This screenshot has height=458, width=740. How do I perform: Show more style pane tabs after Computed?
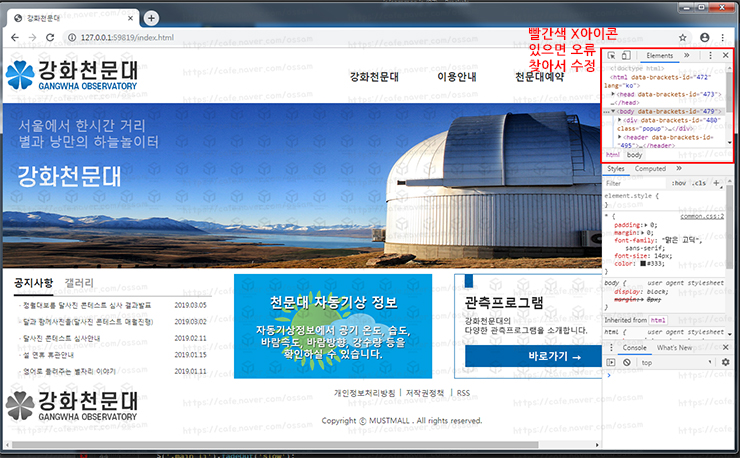(x=679, y=169)
